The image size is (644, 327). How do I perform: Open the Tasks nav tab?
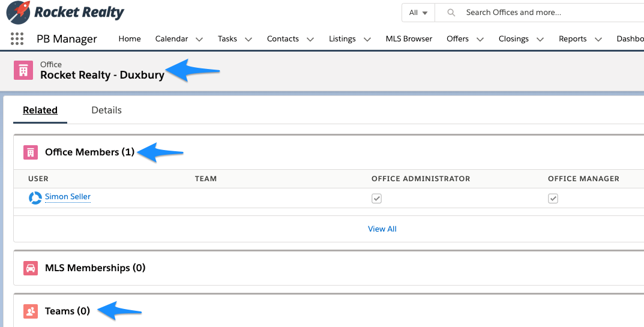point(227,38)
